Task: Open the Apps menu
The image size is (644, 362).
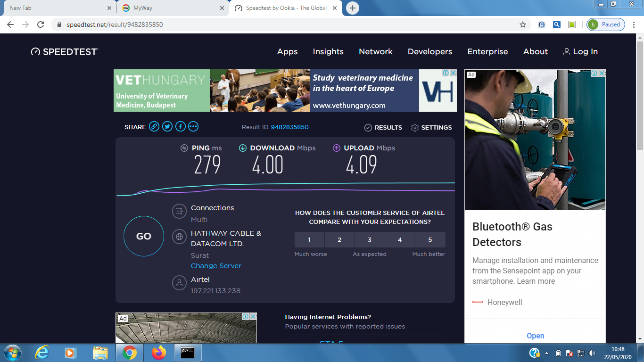Action: 287,52
